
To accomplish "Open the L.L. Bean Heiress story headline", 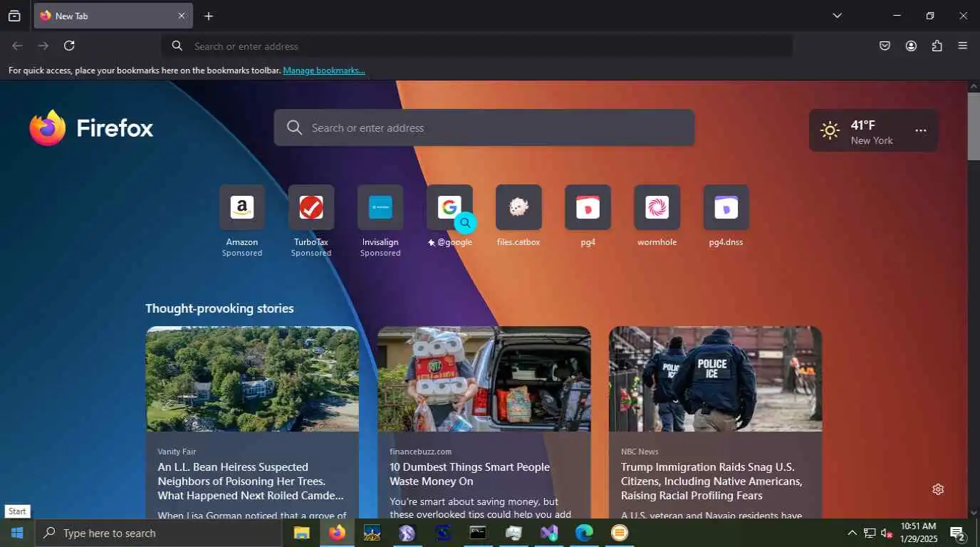I will pyautogui.click(x=251, y=481).
